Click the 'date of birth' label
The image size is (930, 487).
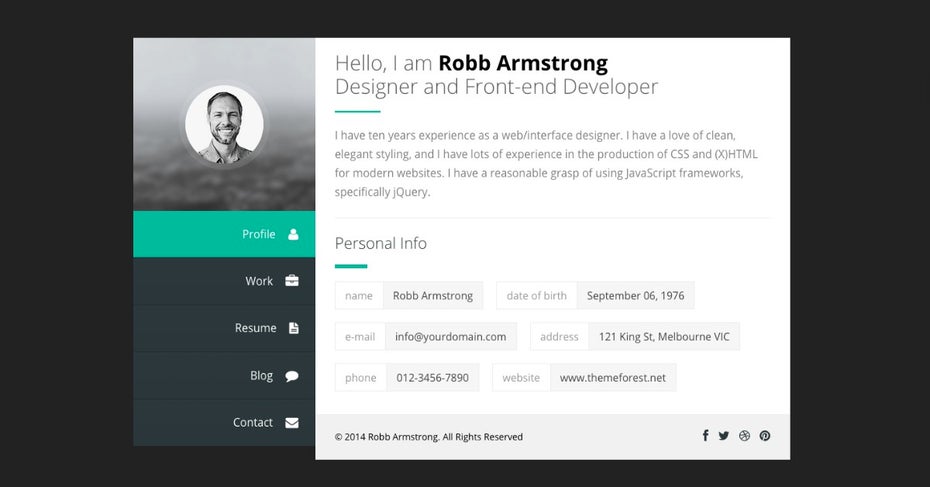coord(536,295)
